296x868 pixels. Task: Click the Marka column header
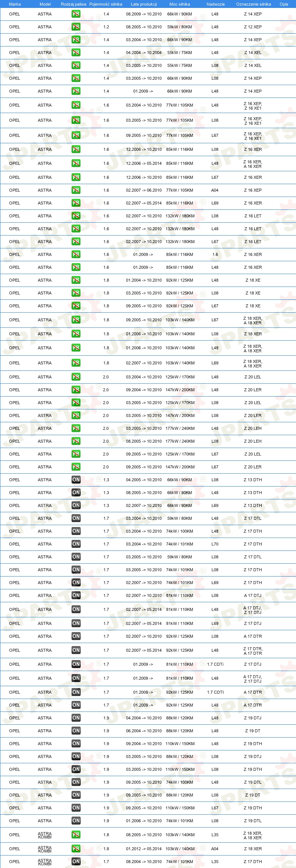(x=15, y=4)
